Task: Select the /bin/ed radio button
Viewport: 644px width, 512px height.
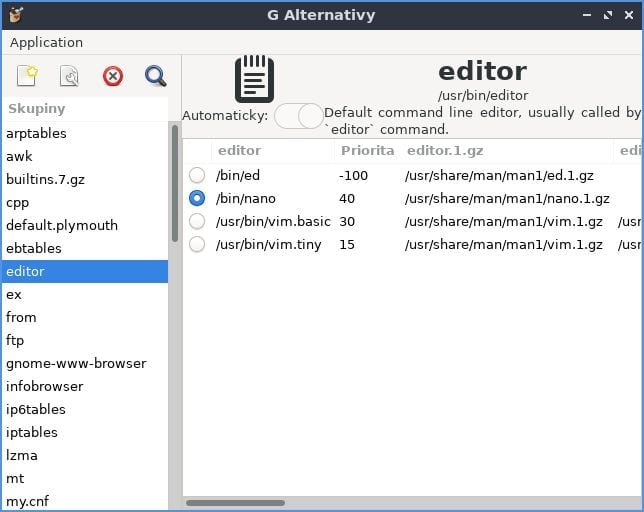Action: tap(197, 175)
